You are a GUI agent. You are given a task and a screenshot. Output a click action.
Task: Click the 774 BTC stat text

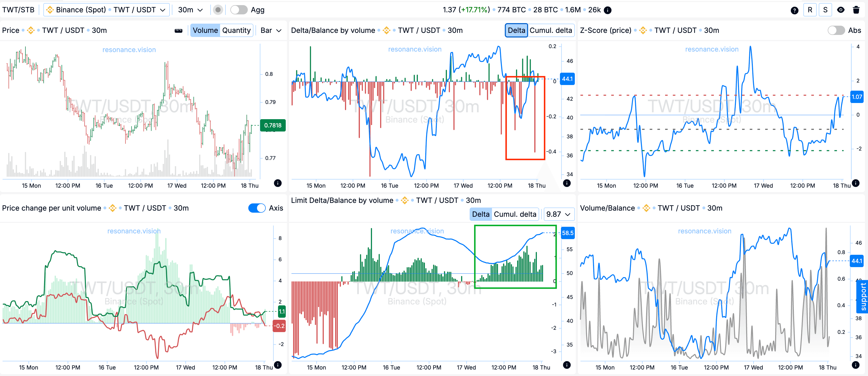[x=511, y=10]
